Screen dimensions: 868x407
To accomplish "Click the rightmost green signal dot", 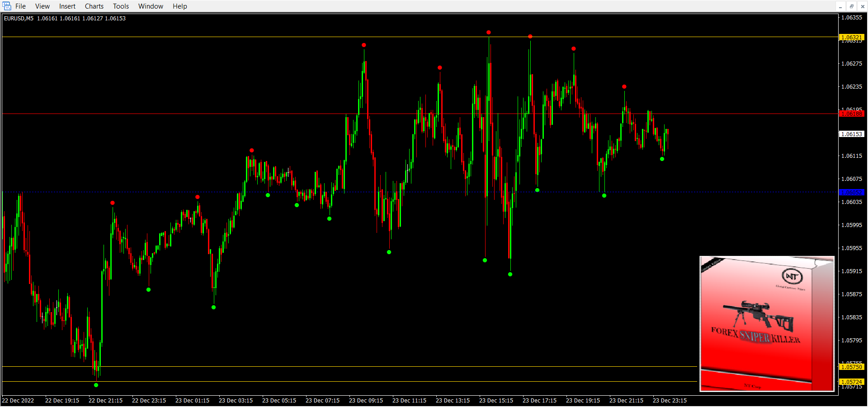I will point(662,159).
